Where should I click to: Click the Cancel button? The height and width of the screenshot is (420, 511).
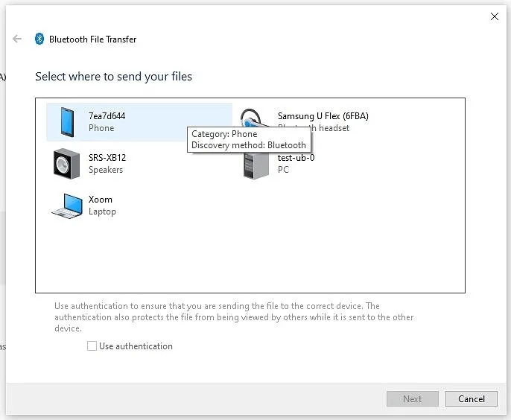click(472, 399)
